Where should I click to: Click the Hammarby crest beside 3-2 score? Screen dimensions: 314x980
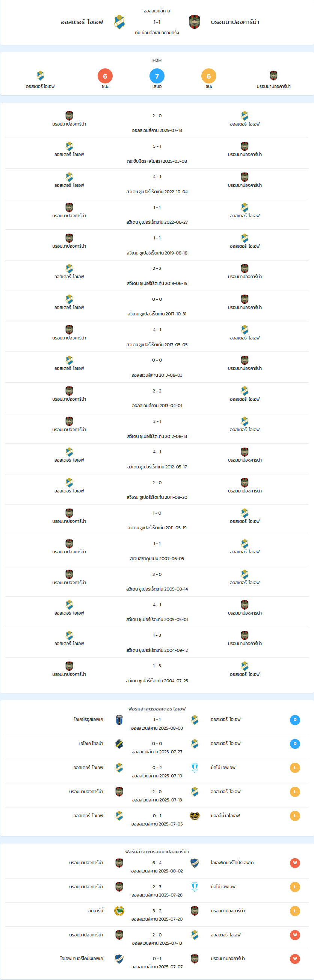119,911
